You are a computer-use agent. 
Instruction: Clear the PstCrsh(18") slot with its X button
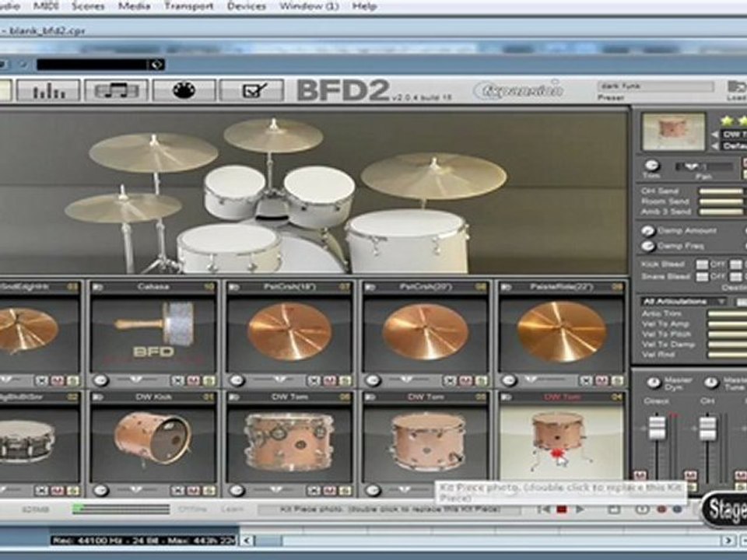click(x=314, y=380)
